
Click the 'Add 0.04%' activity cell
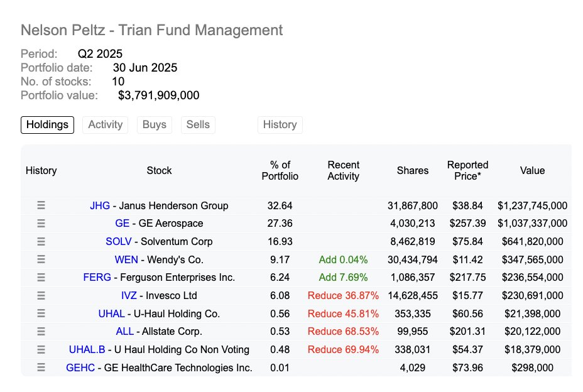pyautogui.click(x=343, y=259)
